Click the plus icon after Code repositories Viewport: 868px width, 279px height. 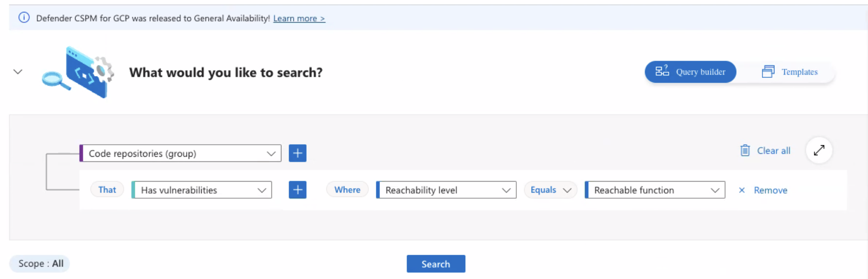pos(297,153)
